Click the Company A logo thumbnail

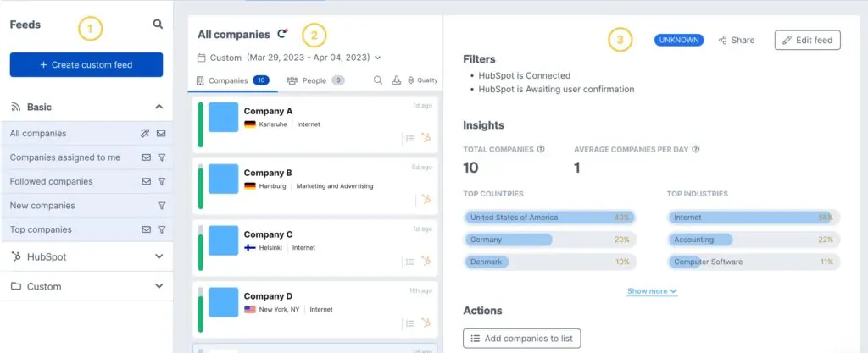(223, 117)
